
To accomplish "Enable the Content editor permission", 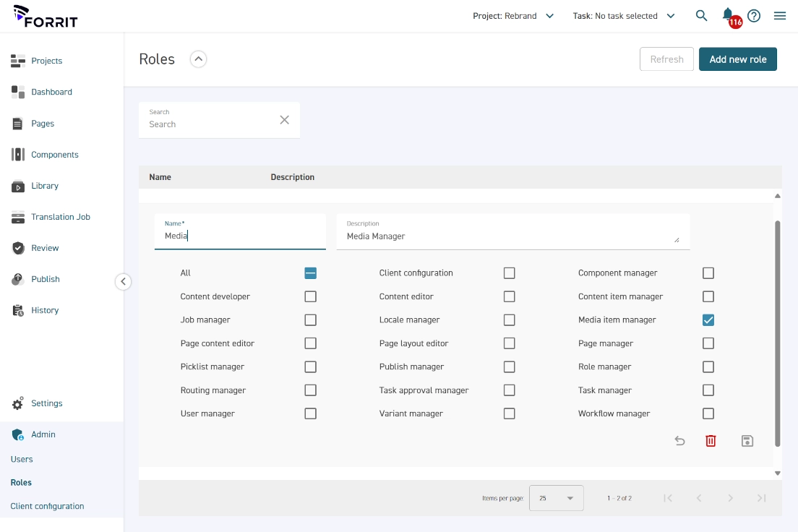I will (509, 296).
